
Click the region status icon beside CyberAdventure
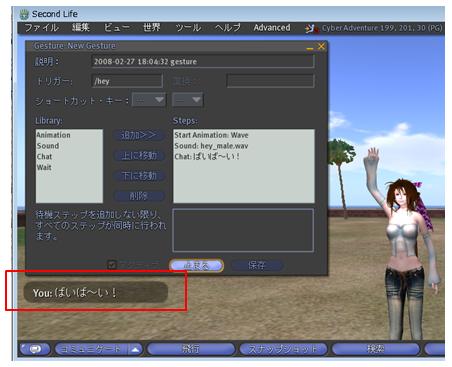click(311, 28)
